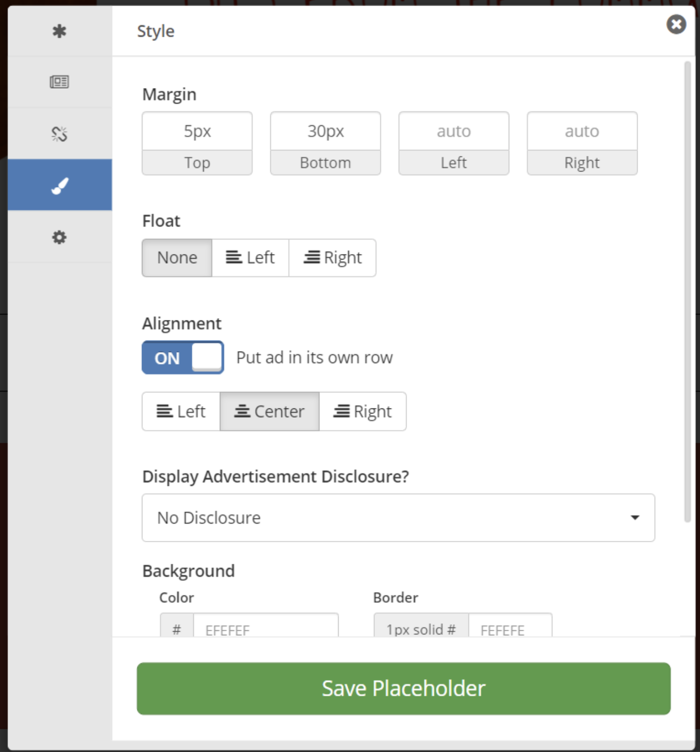Click the Save Placeholder button
Viewport: 700px width, 752px height.
pyautogui.click(x=403, y=688)
